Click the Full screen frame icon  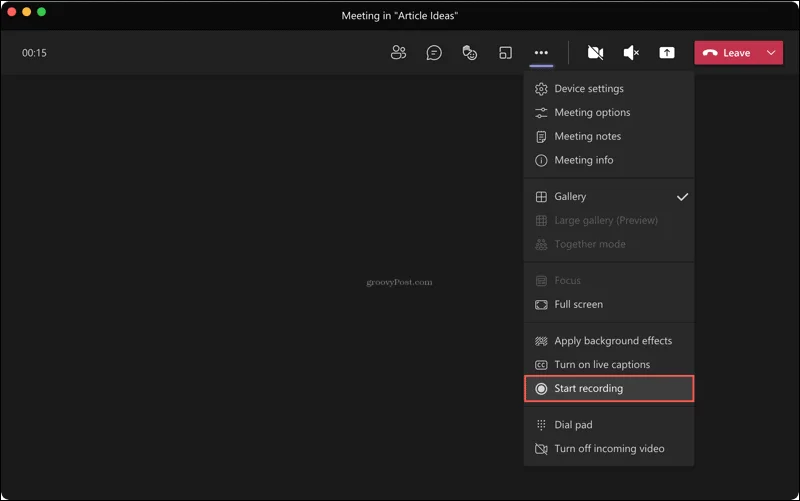coord(541,305)
